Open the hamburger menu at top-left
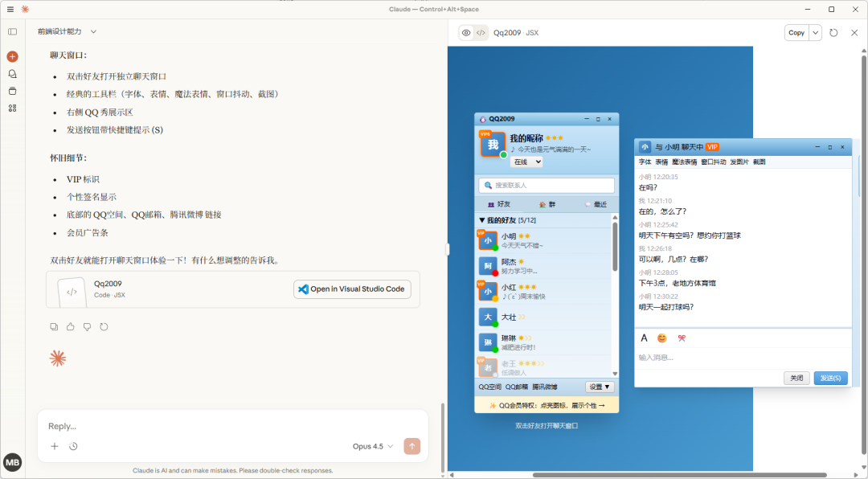The width and height of the screenshot is (868, 479). point(10,10)
